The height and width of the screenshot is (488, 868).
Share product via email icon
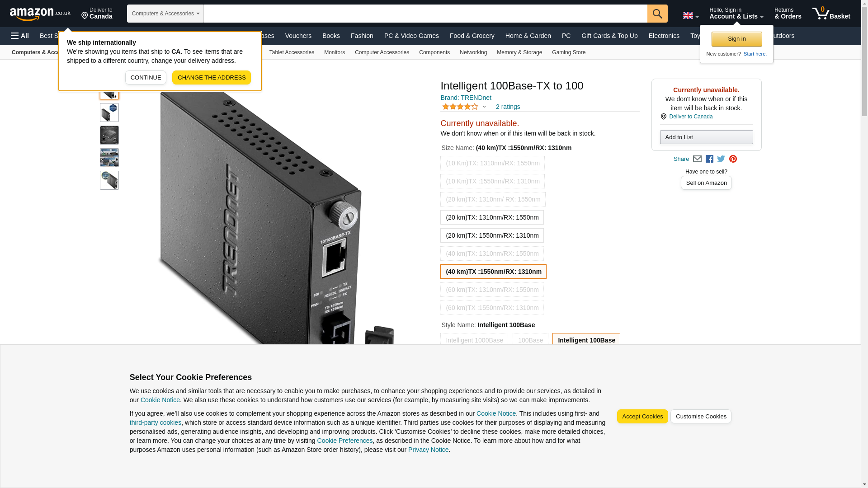click(x=697, y=159)
